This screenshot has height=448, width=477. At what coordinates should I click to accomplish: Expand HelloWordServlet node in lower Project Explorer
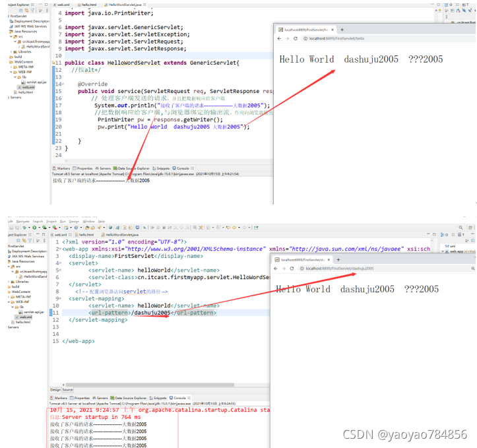[16, 276]
